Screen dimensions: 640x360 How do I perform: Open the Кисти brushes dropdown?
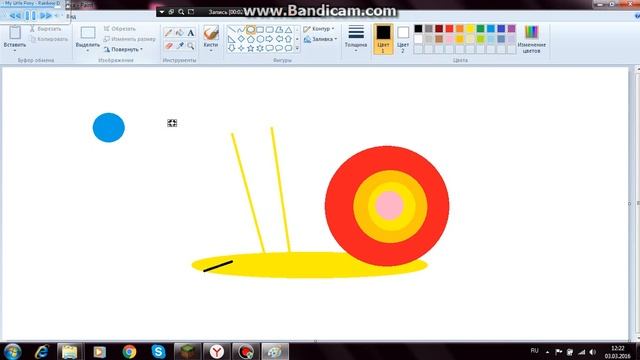click(x=211, y=47)
